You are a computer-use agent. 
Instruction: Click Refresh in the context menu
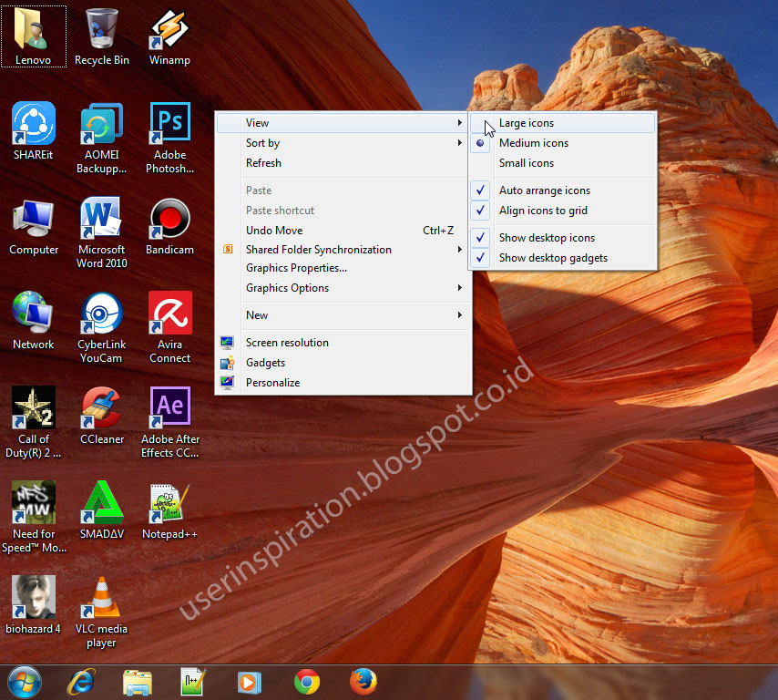pos(263,162)
